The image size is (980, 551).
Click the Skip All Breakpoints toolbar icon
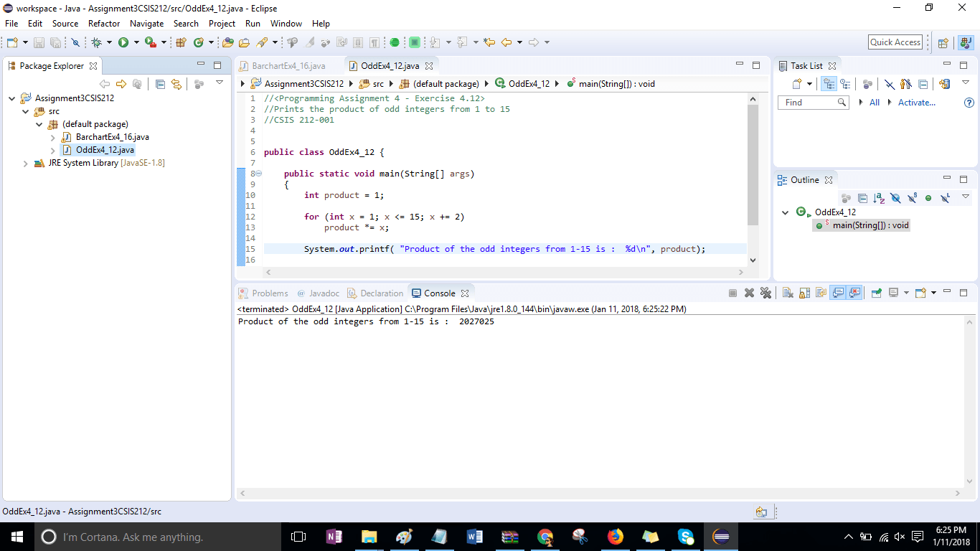click(x=75, y=42)
